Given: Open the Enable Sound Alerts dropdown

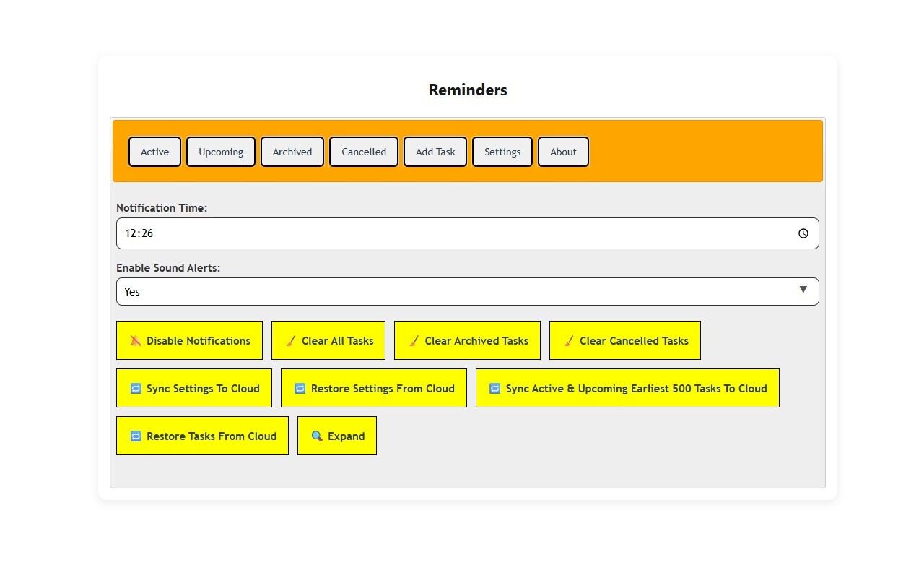Looking at the screenshot, I should [x=467, y=292].
